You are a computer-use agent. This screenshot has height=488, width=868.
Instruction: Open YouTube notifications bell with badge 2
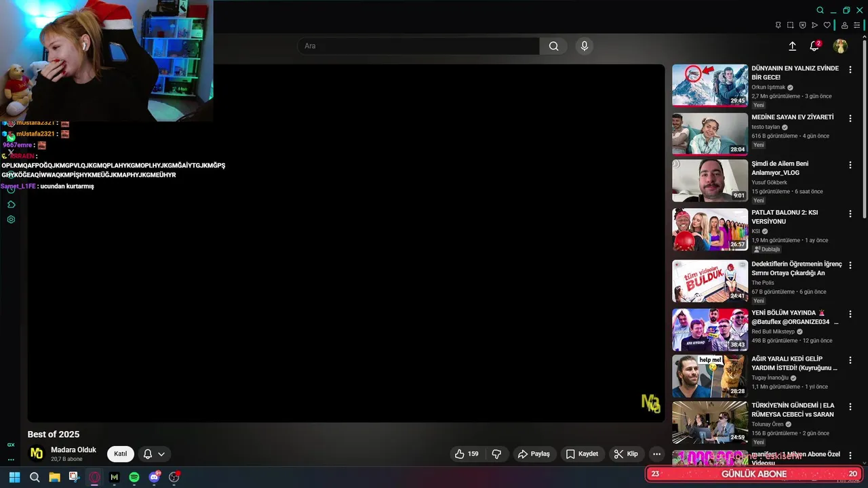tap(814, 46)
